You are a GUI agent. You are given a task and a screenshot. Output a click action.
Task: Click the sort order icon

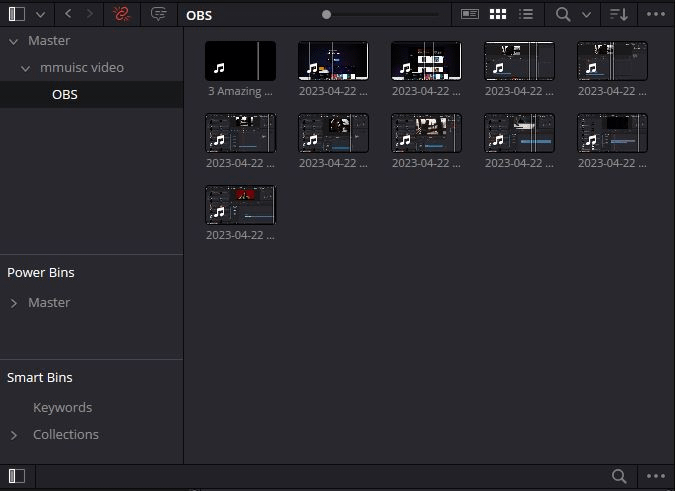coord(619,14)
